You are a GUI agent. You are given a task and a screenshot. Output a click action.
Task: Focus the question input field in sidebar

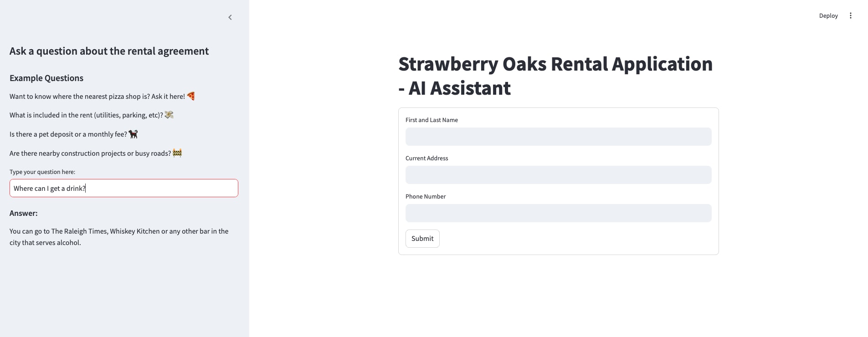(x=123, y=188)
